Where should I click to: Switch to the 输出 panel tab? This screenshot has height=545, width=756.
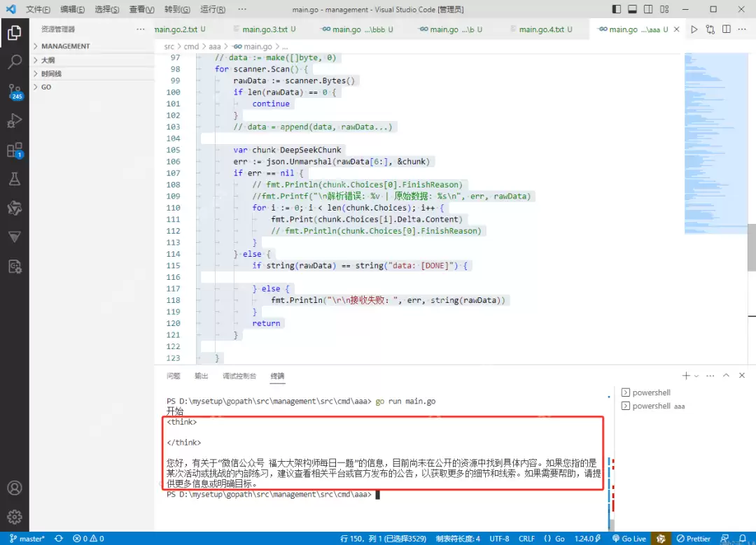[201, 376]
